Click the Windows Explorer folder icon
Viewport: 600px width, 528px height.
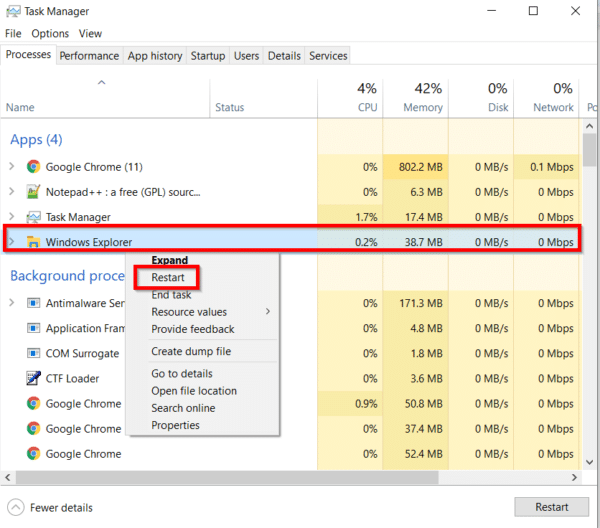coord(33,242)
